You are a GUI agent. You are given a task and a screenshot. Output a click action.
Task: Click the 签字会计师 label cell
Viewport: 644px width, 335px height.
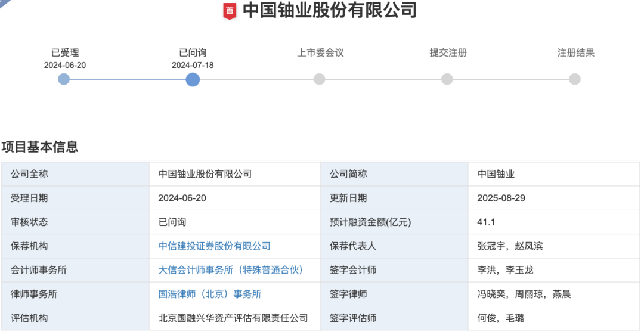(x=394, y=270)
